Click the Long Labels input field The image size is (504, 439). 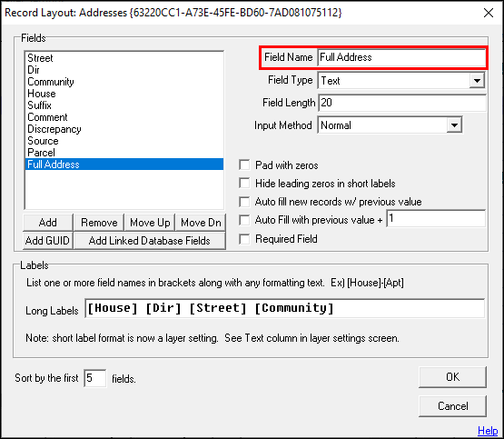pos(284,308)
